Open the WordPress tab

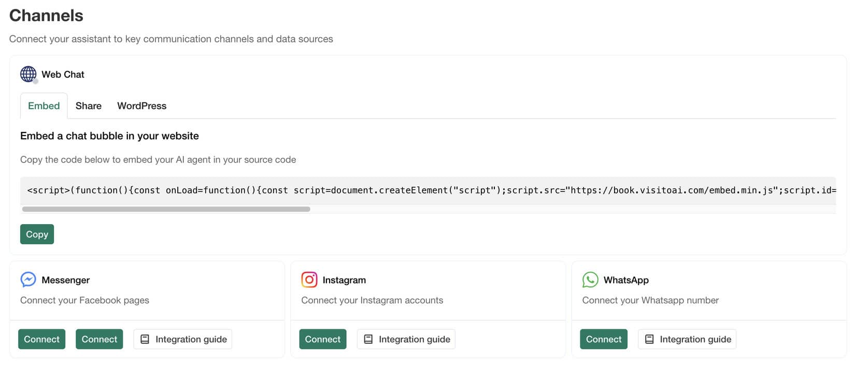point(141,106)
